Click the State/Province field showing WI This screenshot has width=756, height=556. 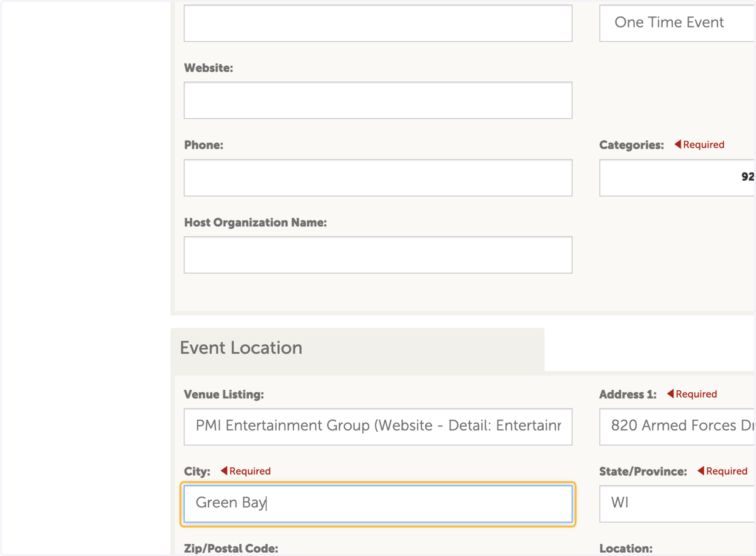click(x=677, y=504)
